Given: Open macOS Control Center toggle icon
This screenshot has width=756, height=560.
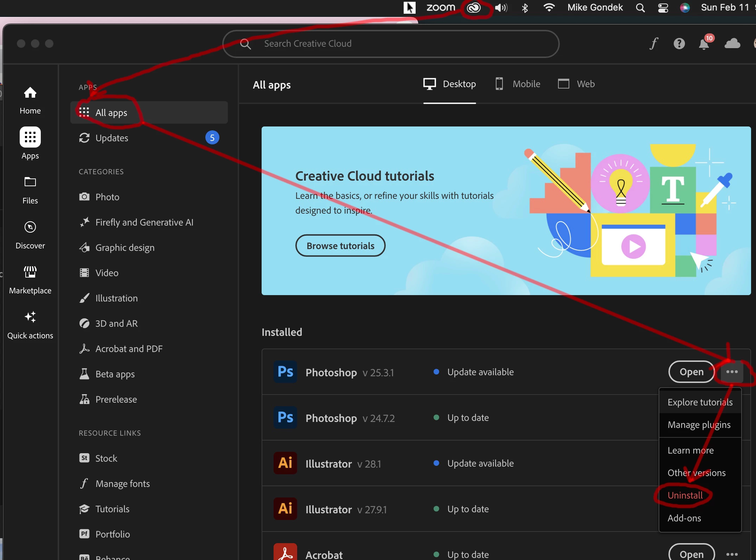Looking at the screenshot, I should click(663, 8).
